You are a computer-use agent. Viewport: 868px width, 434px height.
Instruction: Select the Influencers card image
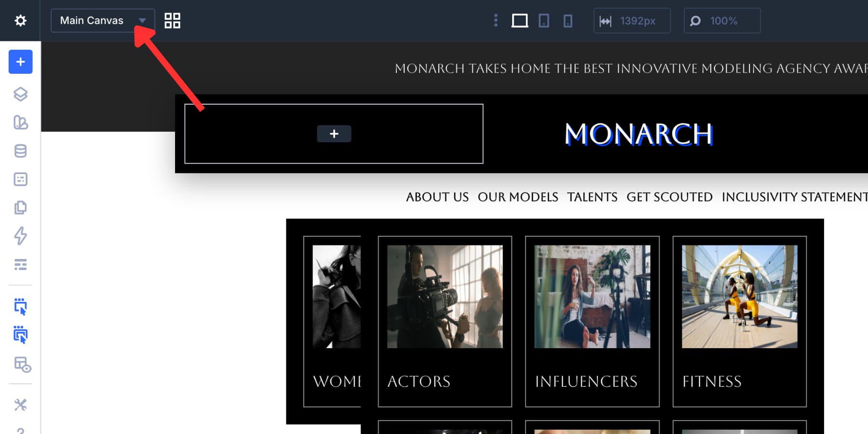click(592, 297)
